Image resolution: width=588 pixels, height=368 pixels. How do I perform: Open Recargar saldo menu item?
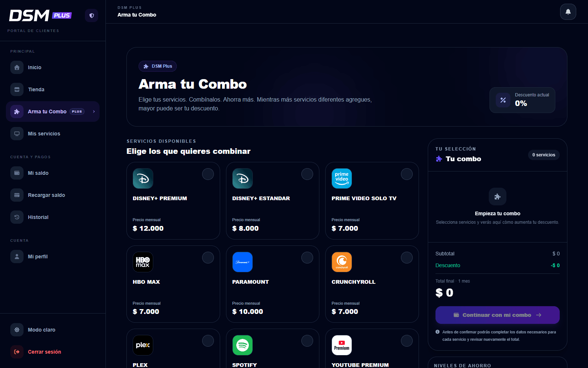tap(53, 195)
